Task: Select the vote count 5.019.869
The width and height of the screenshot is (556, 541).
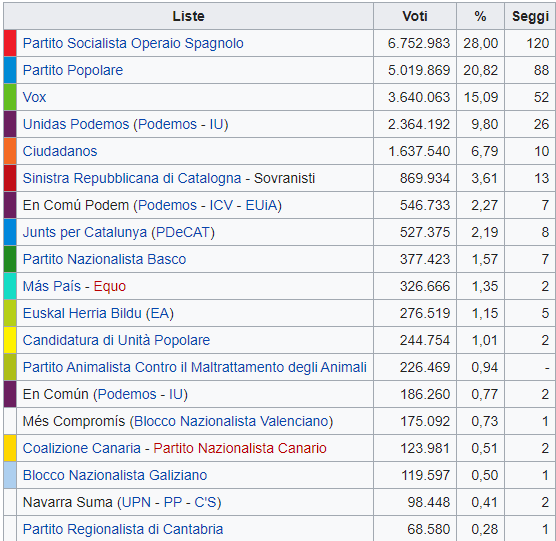Action: 419,70
